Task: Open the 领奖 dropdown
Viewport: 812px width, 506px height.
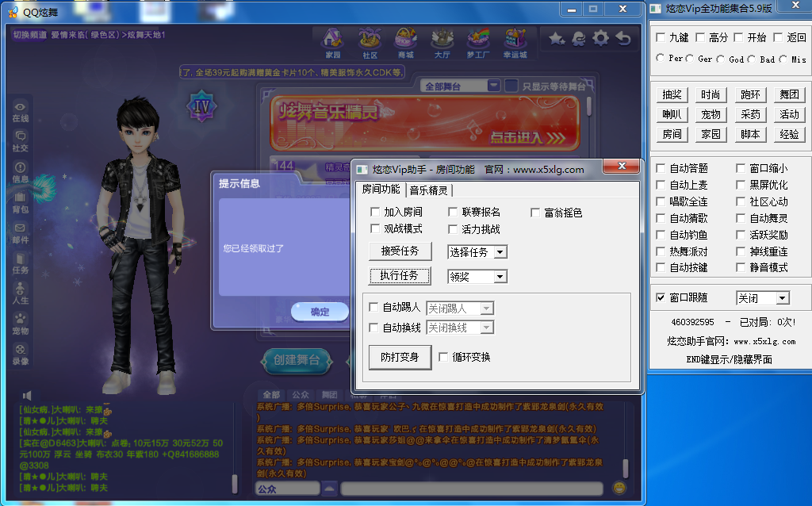Action: (x=477, y=277)
